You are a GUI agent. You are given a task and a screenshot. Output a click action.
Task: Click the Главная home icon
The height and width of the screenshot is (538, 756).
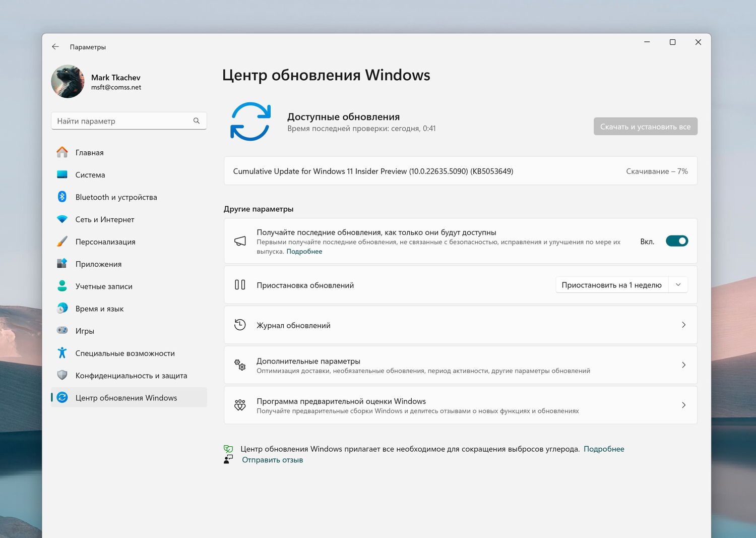(62, 152)
